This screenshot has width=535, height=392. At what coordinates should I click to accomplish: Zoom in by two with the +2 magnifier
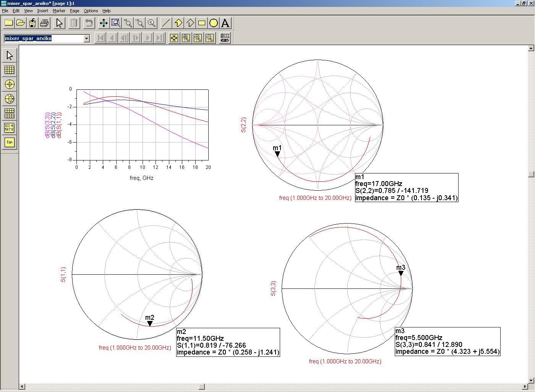(x=128, y=23)
